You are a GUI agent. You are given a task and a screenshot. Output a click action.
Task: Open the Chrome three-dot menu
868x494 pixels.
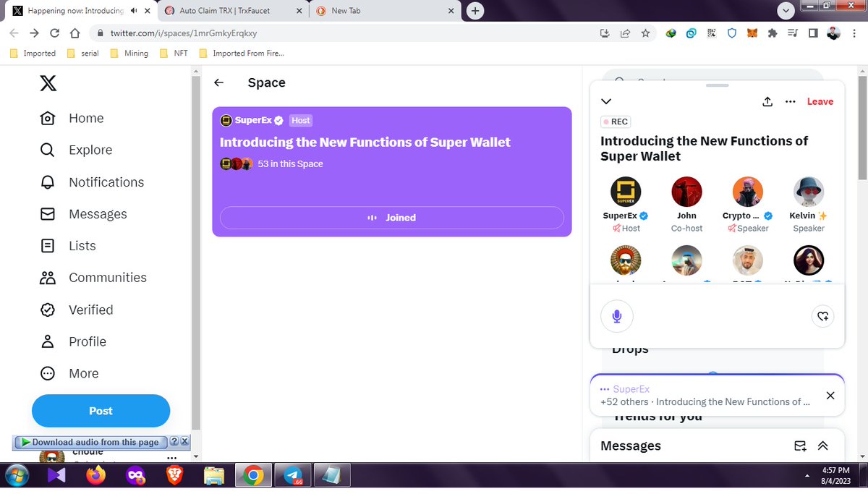pos(855,33)
